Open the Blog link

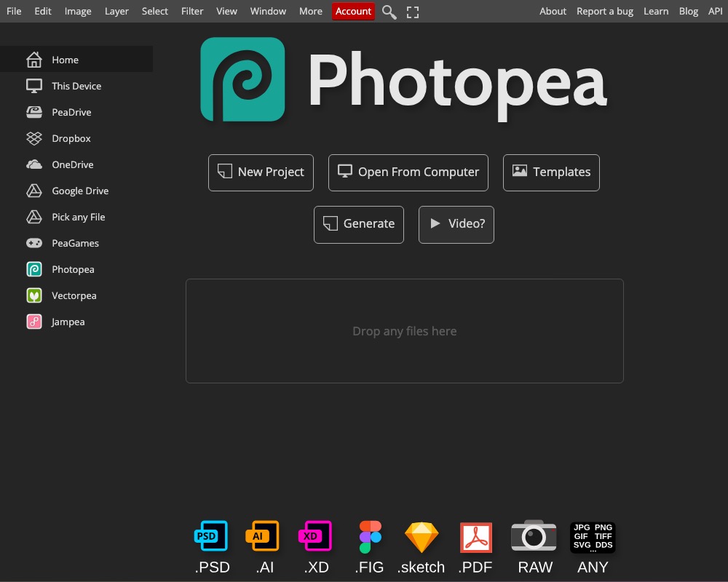(x=689, y=11)
